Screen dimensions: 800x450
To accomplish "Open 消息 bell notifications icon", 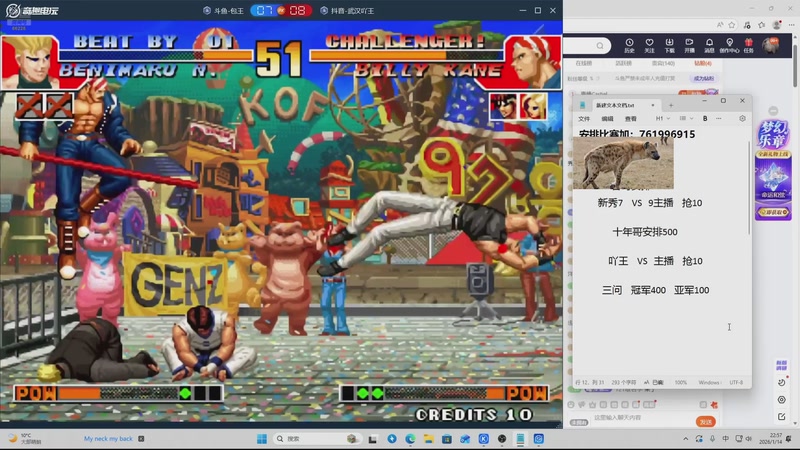I will click(x=709, y=45).
